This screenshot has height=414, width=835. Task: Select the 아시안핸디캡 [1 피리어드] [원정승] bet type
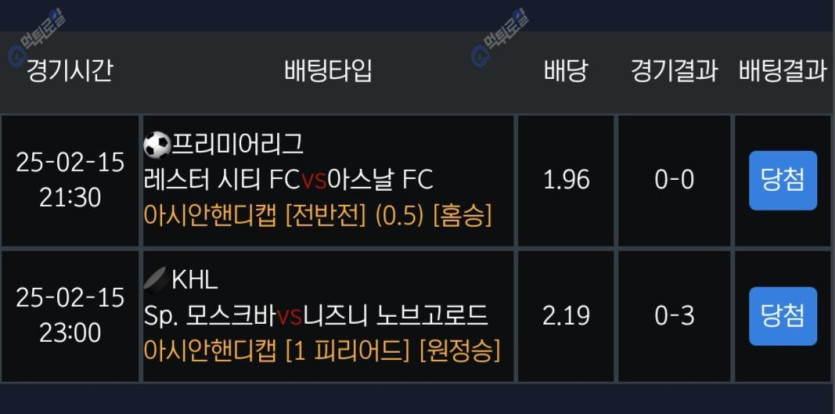pyautogui.click(x=322, y=351)
